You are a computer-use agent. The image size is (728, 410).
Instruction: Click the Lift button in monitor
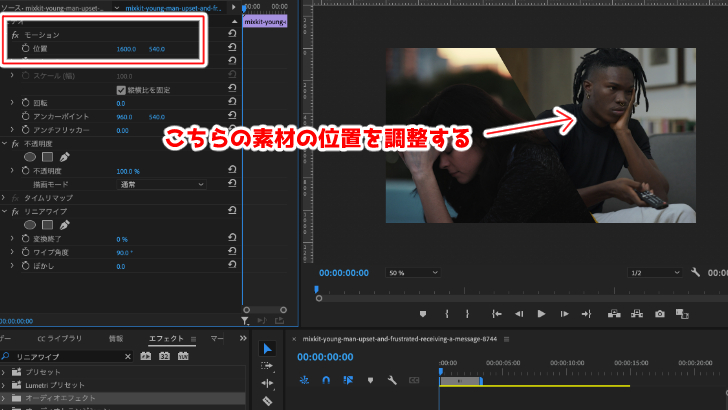[x=614, y=314]
